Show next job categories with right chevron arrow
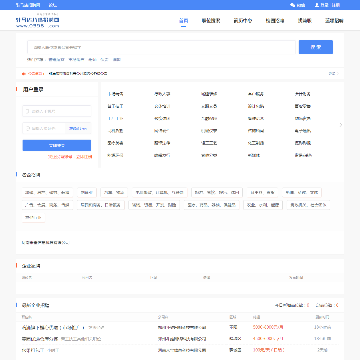 point(340,125)
